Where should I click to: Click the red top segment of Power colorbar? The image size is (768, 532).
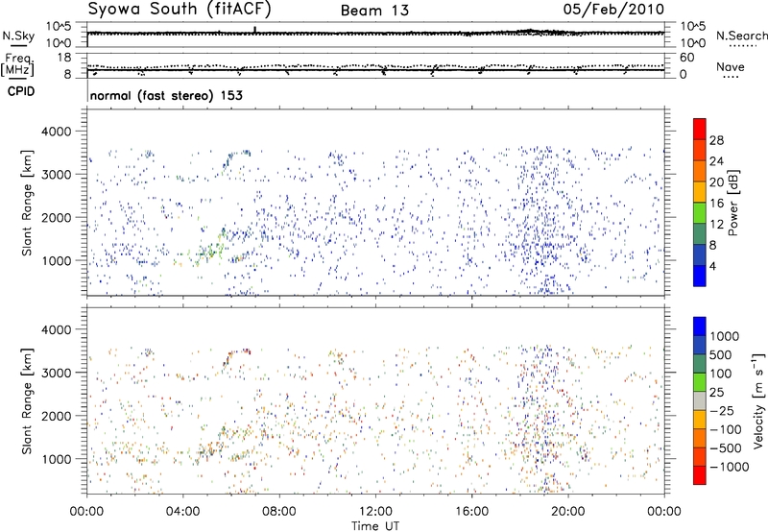(x=700, y=129)
